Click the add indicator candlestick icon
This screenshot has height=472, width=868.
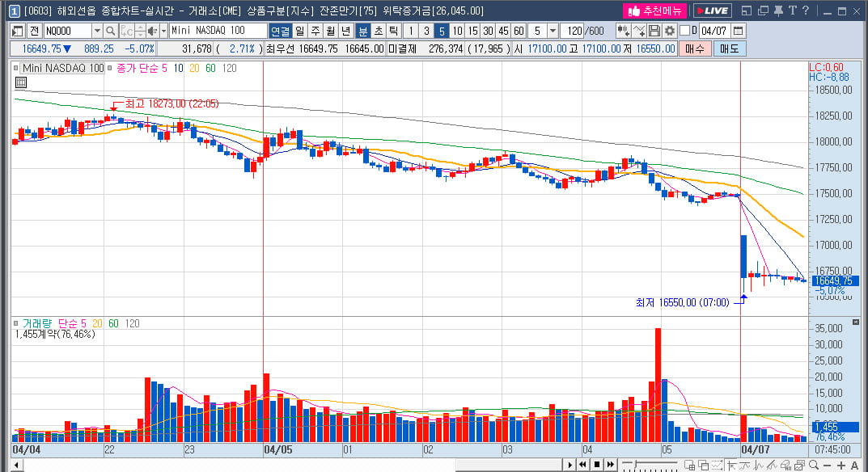pos(624,31)
